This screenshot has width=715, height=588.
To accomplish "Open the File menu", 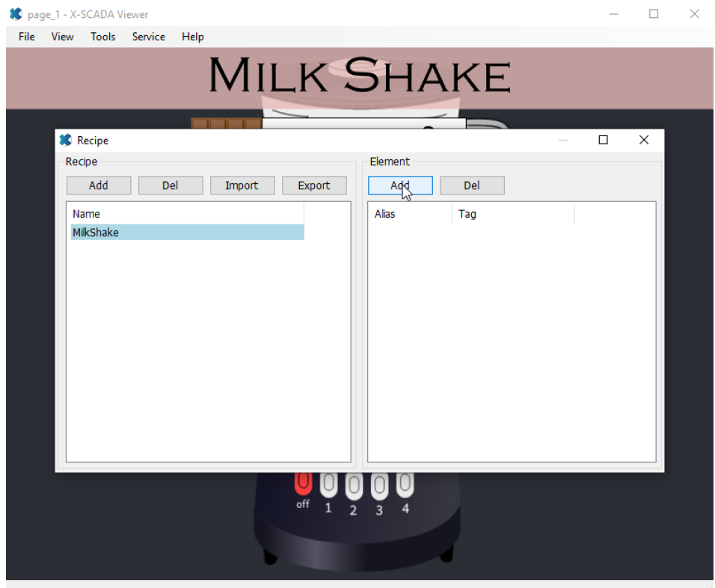I will point(26,37).
